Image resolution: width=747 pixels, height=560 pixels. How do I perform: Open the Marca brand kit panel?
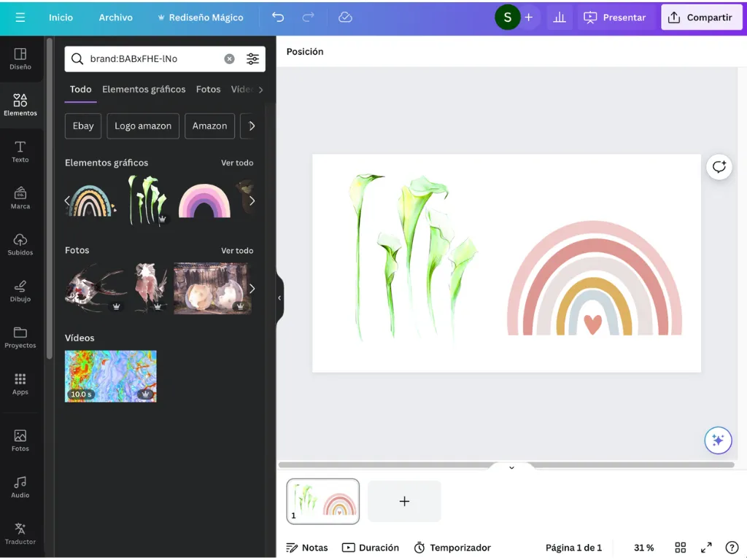pos(20,198)
